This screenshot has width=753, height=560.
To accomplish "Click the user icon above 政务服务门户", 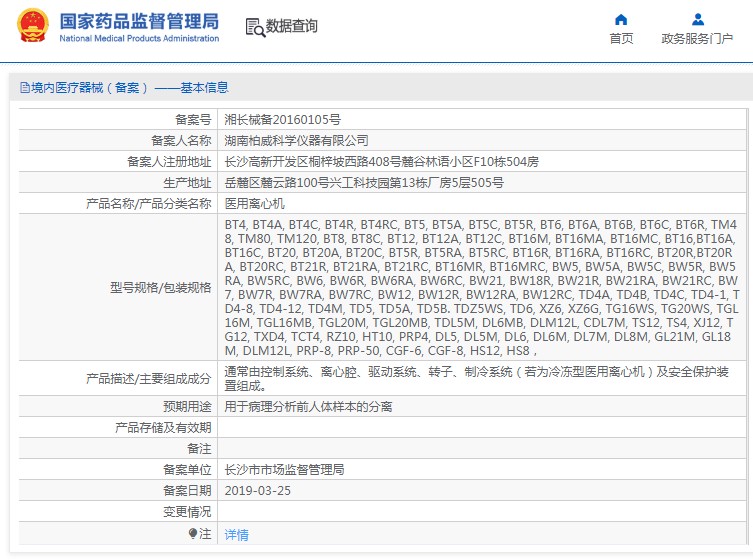I will click(x=698, y=20).
